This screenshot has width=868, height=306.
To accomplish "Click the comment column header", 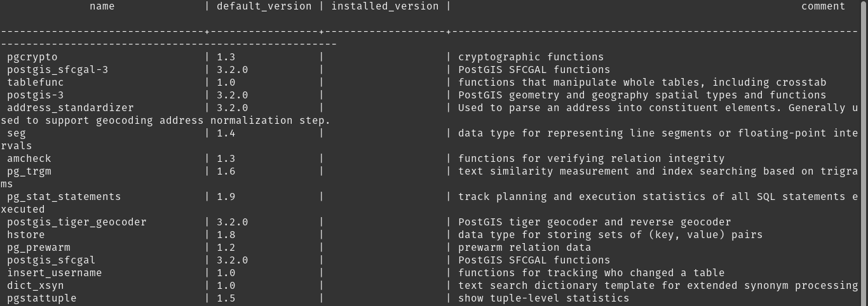I will [824, 6].
